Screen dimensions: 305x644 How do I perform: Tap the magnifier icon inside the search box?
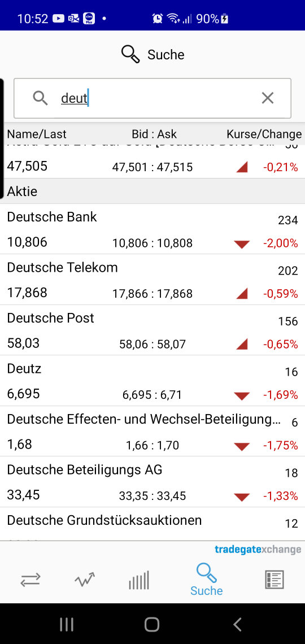(x=40, y=98)
